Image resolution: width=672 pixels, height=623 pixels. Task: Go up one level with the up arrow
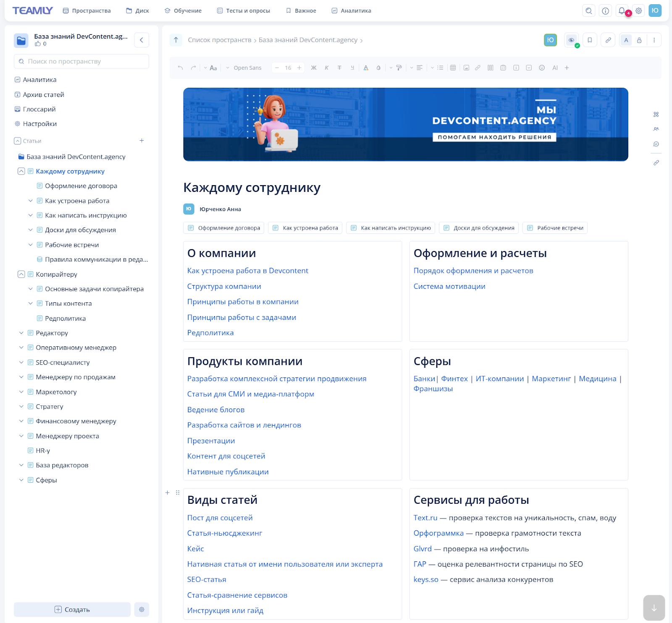176,40
